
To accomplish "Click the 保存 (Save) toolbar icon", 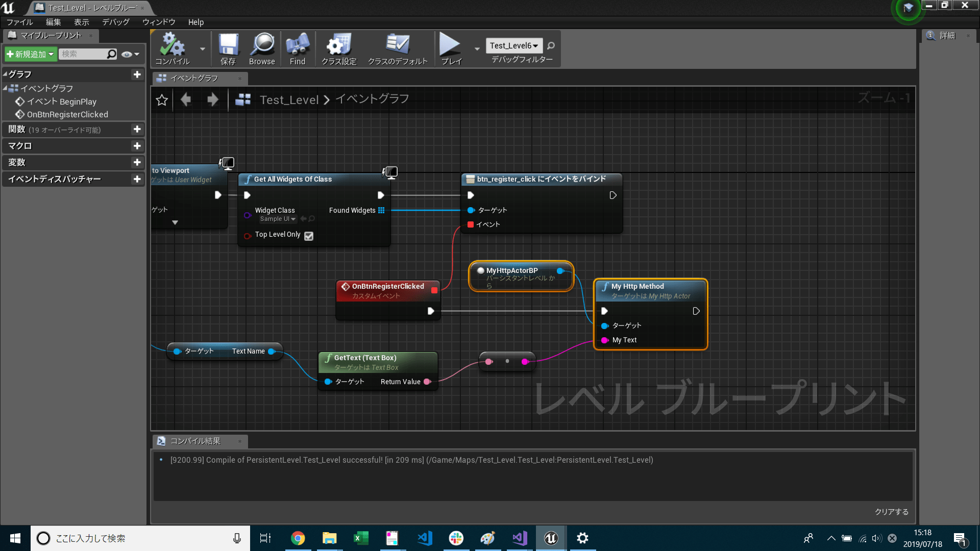I will (x=228, y=48).
